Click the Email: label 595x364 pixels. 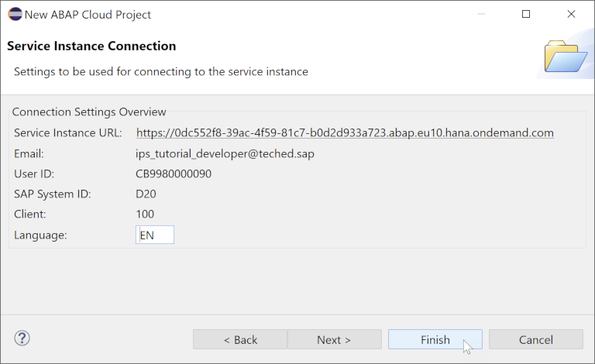tap(29, 153)
